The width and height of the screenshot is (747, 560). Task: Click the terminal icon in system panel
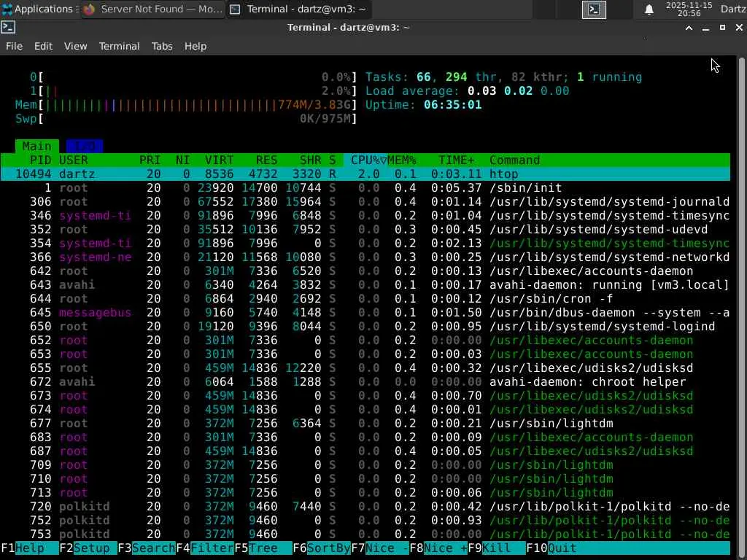pos(594,9)
